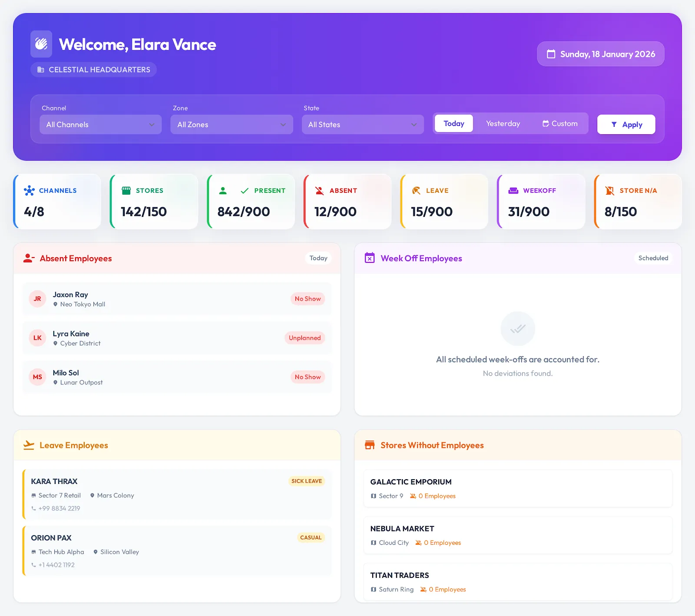Expand the All States selector
695x616 pixels.
click(363, 125)
